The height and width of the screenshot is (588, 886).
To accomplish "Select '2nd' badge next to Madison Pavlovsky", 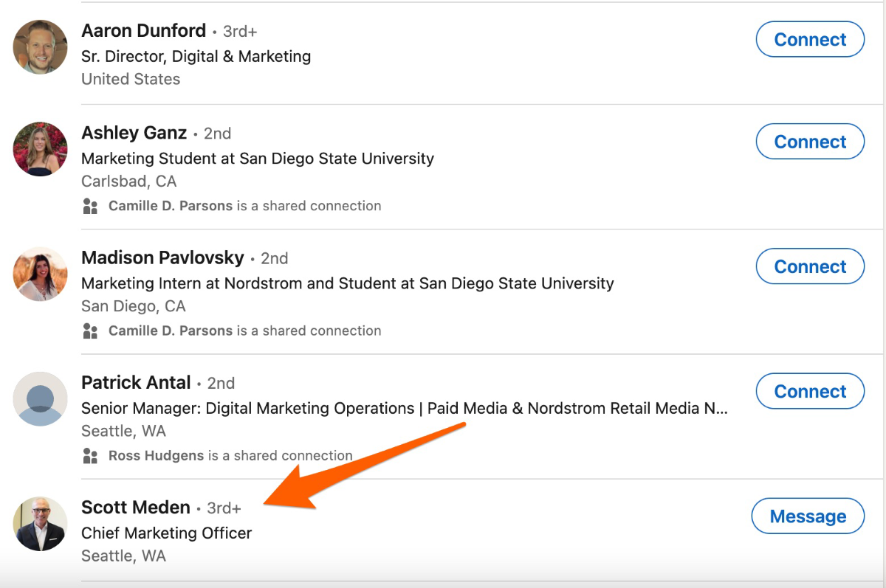I will click(275, 259).
